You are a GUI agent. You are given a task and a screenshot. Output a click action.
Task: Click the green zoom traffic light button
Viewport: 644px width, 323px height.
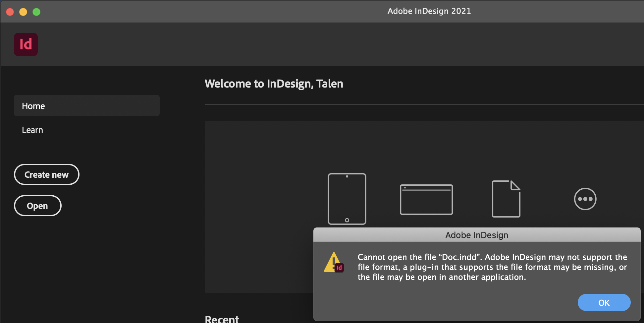pyautogui.click(x=36, y=11)
